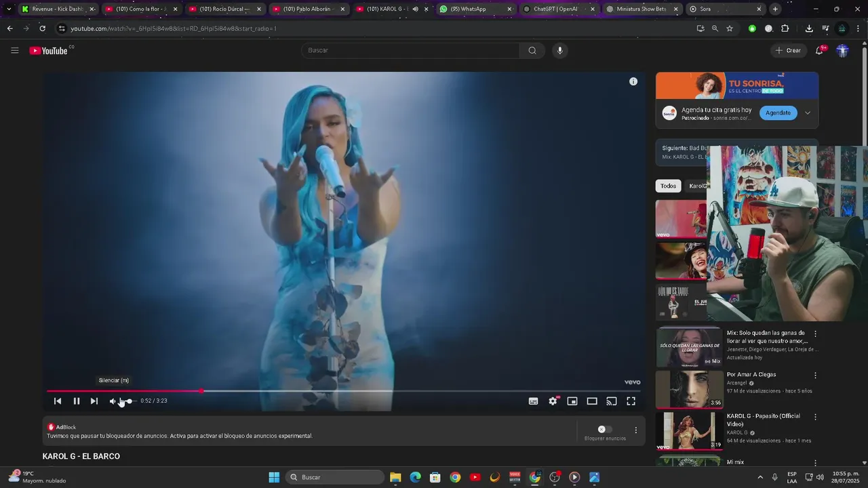Open browser downloads
868x488 pixels.
coord(809,28)
